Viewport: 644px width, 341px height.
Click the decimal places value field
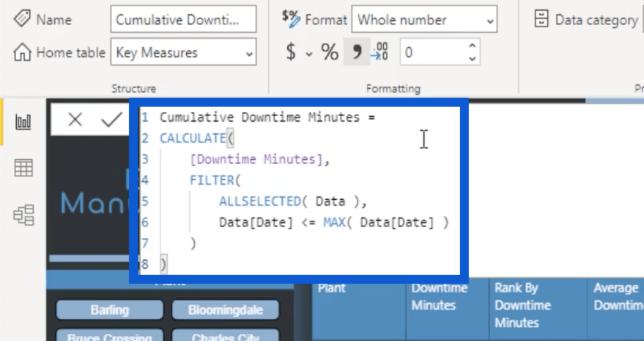click(433, 52)
